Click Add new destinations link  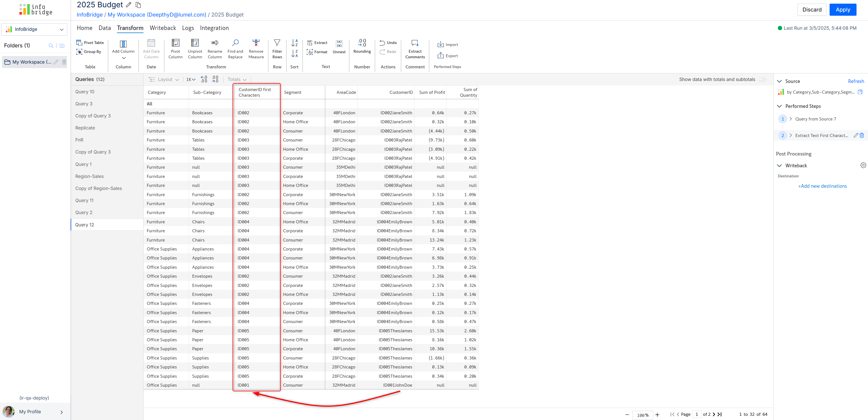pos(822,186)
